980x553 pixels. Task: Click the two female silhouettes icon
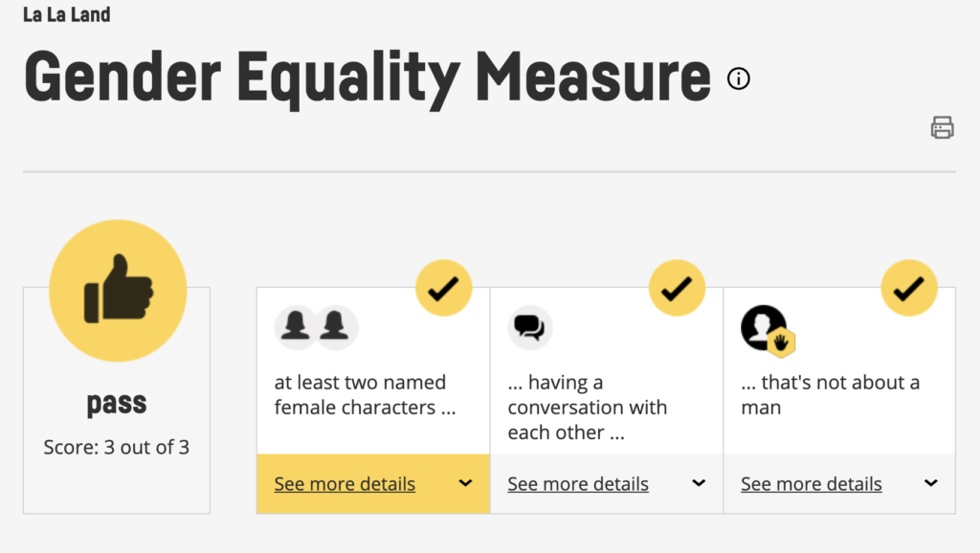point(316,327)
